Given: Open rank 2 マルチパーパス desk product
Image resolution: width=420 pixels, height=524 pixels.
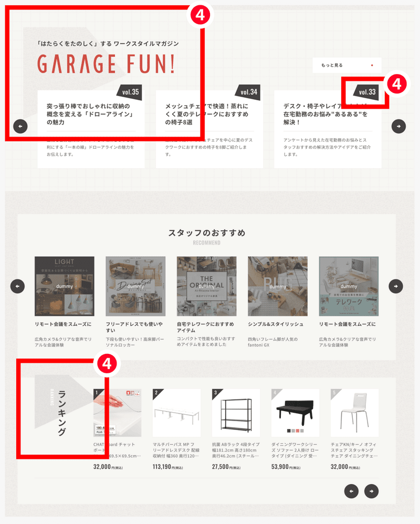Looking at the screenshot, I should tap(177, 413).
